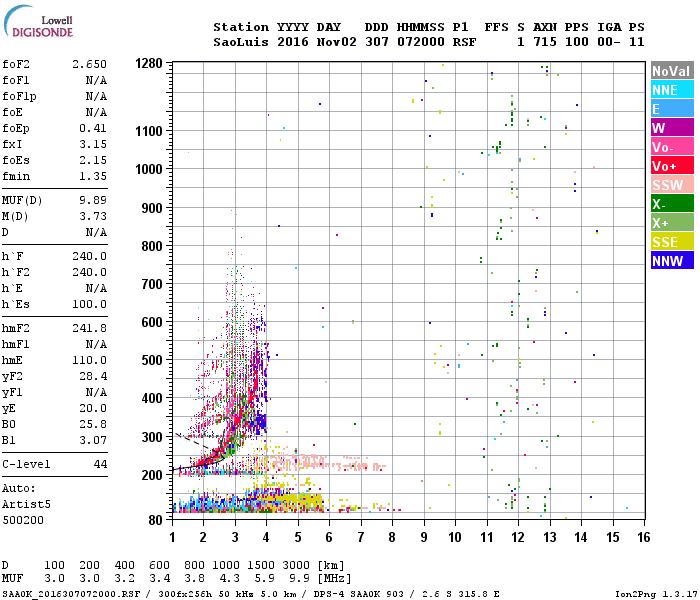Click the foEp value 0.41
700x600 pixels.
tap(93, 128)
